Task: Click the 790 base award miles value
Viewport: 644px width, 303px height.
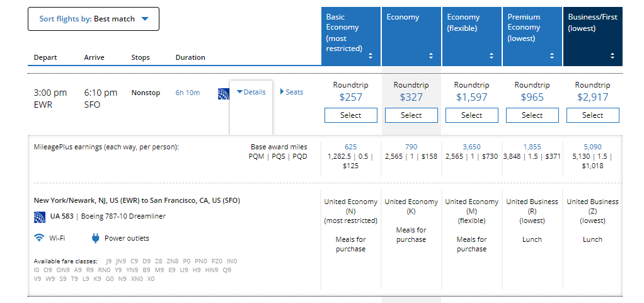Action: point(411,147)
